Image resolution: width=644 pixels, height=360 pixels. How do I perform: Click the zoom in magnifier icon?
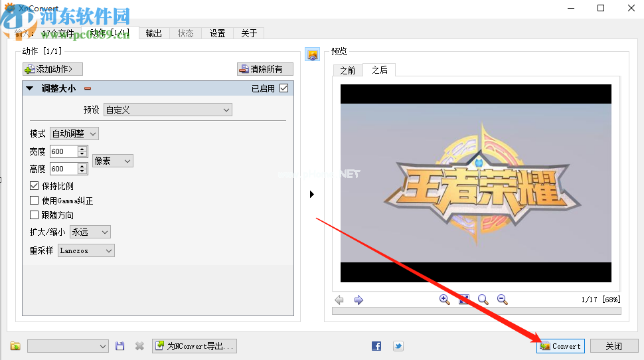point(445,300)
